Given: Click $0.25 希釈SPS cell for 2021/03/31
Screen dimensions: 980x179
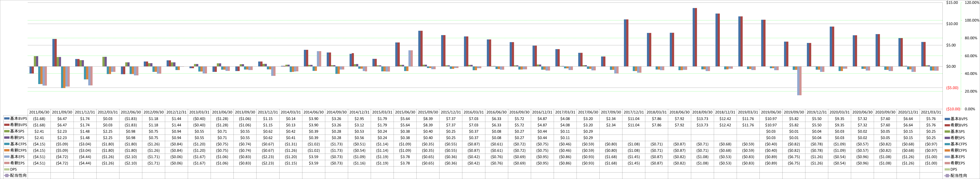Looking at the screenshot, I should 931,138.
